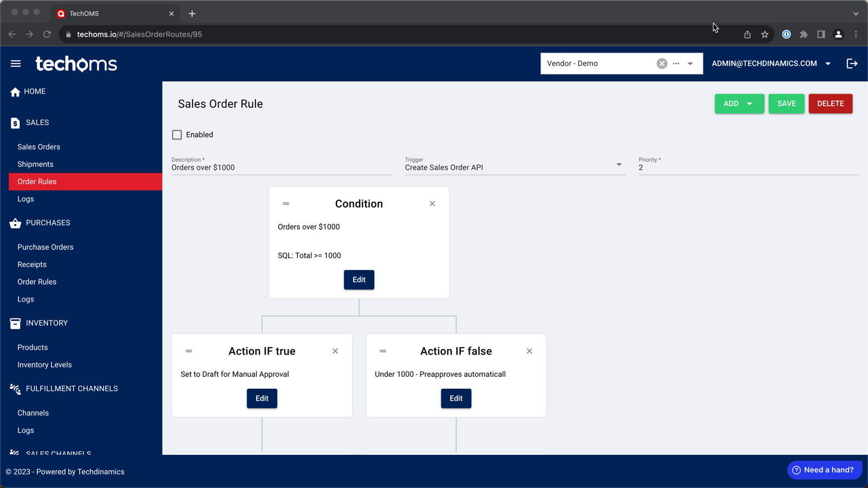
Task: Grab the Condition card drag handle icon
Action: 286,203
